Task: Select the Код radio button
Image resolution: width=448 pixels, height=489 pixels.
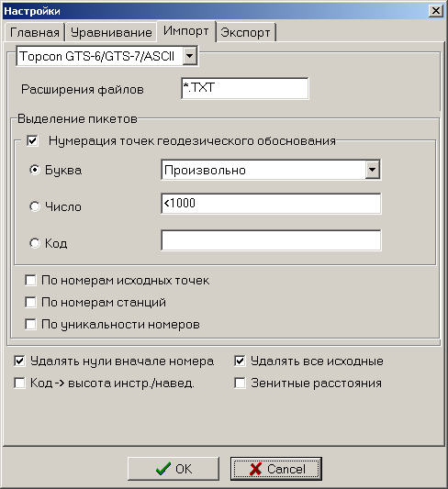Action: coord(35,243)
